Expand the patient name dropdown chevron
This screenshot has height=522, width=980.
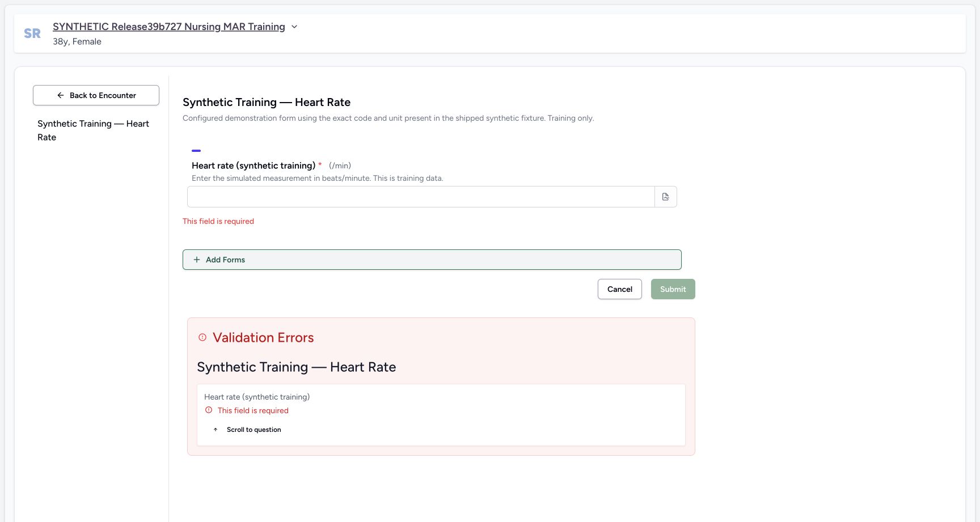point(294,27)
